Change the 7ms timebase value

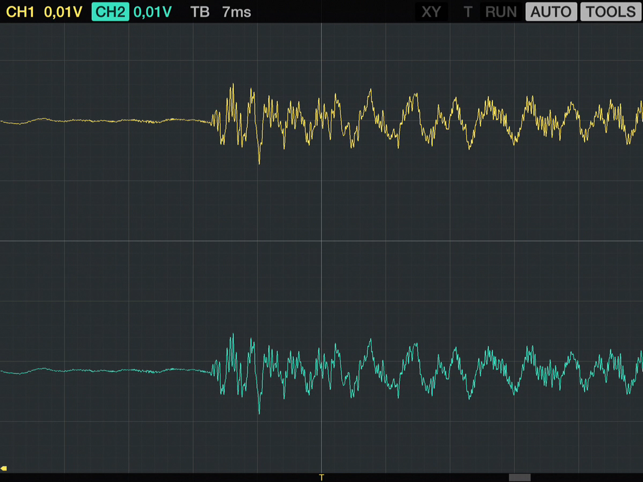(237, 12)
